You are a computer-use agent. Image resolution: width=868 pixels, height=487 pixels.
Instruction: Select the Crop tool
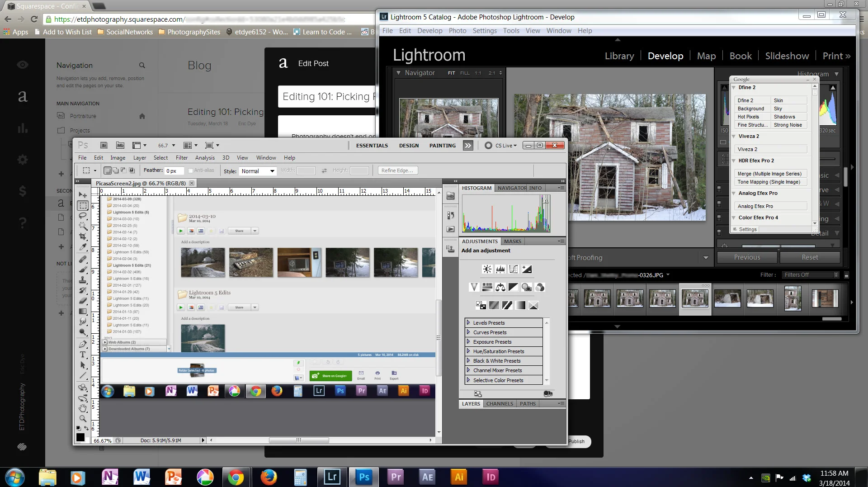[x=83, y=236]
